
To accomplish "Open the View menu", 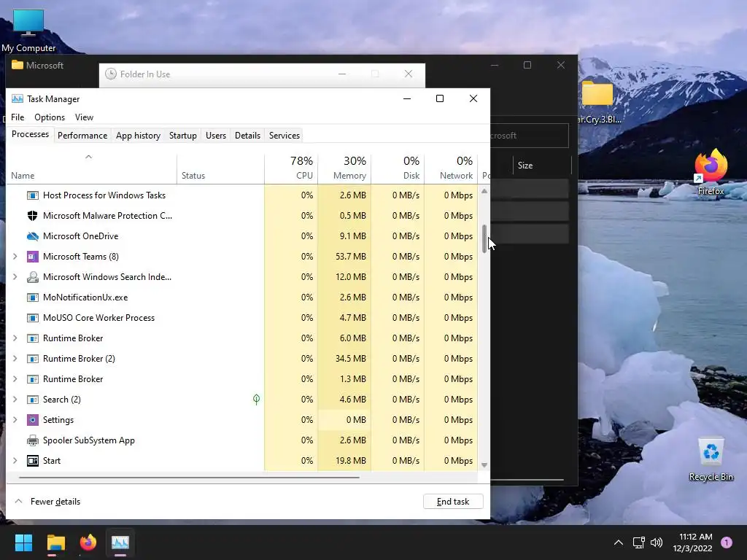I will coord(84,117).
